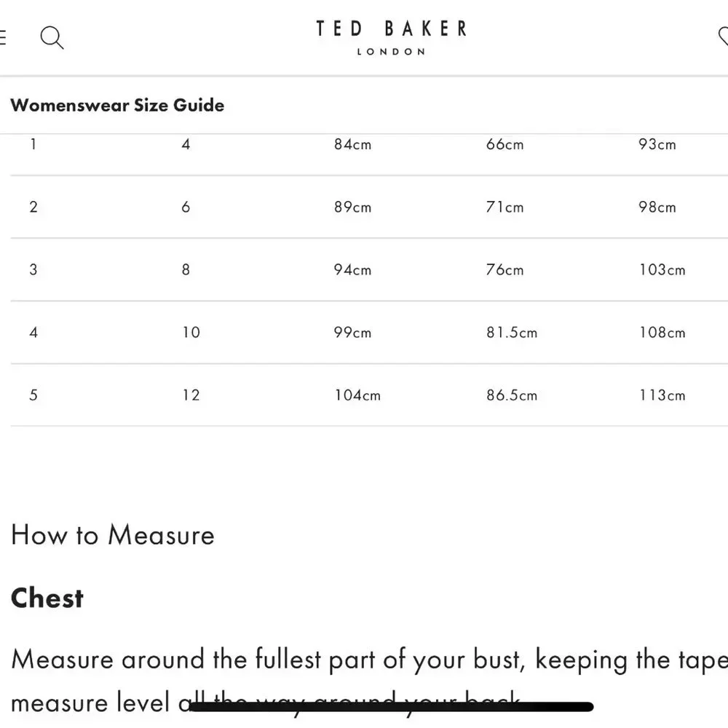Viewport: 728px width, 728px height.
Task: Click the Womenswear Size Guide heading
Action: coord(117,105)
